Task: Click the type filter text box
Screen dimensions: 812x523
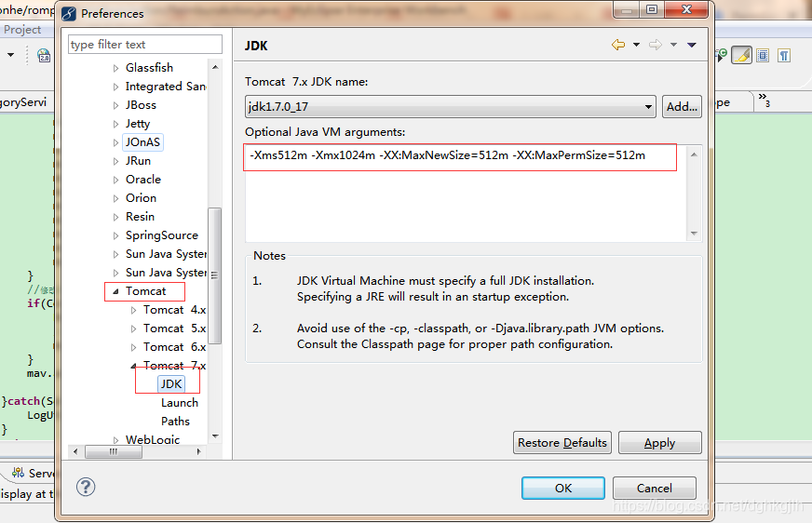Action: [x=145, y=45]
